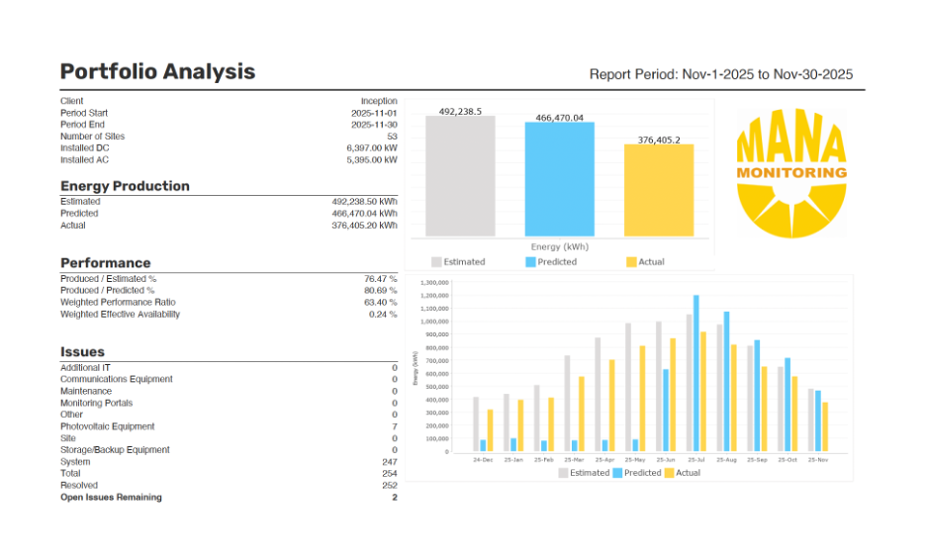Click the yellow bar labeled 376,405.2
The image size is (926, 560).
[x=659, y=191]
